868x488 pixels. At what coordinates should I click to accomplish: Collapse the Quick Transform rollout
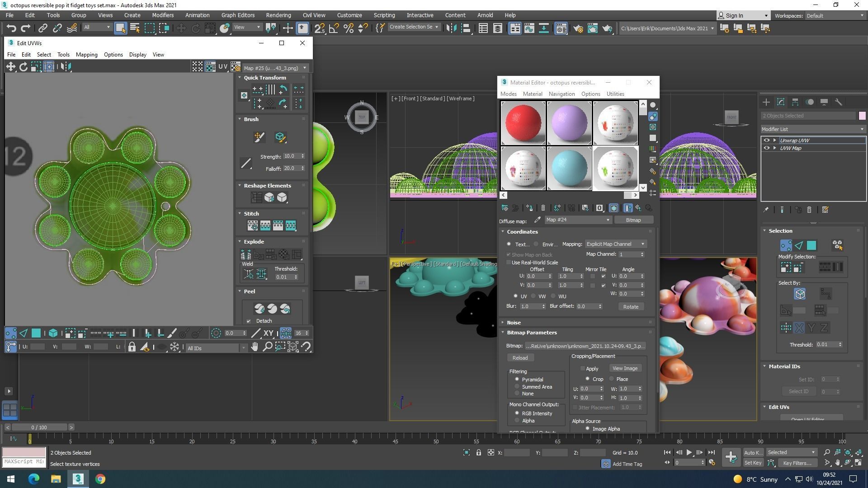coord(264,78)
